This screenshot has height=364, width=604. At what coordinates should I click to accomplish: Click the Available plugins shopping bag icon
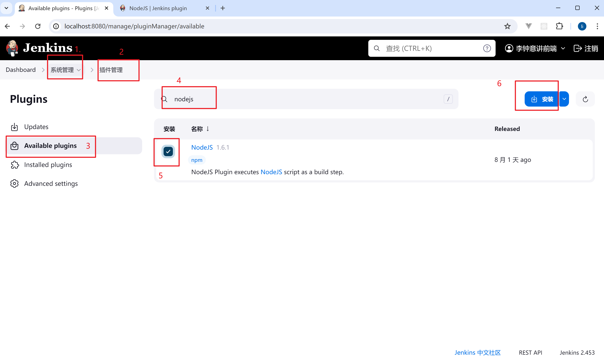pos(14,146)
